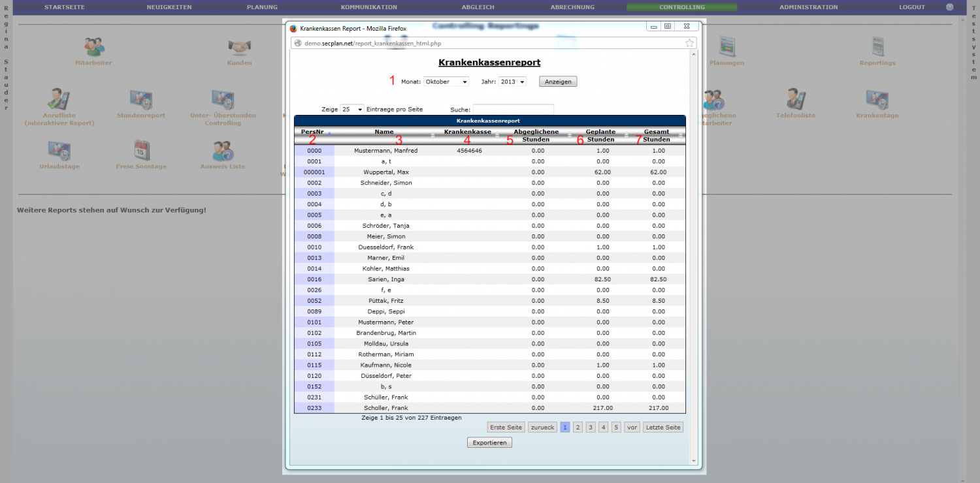Image resolution: width=980 pixels, height=483 pixels.
Task: Click the Exportieren button
Action: [x=490, y=443]
